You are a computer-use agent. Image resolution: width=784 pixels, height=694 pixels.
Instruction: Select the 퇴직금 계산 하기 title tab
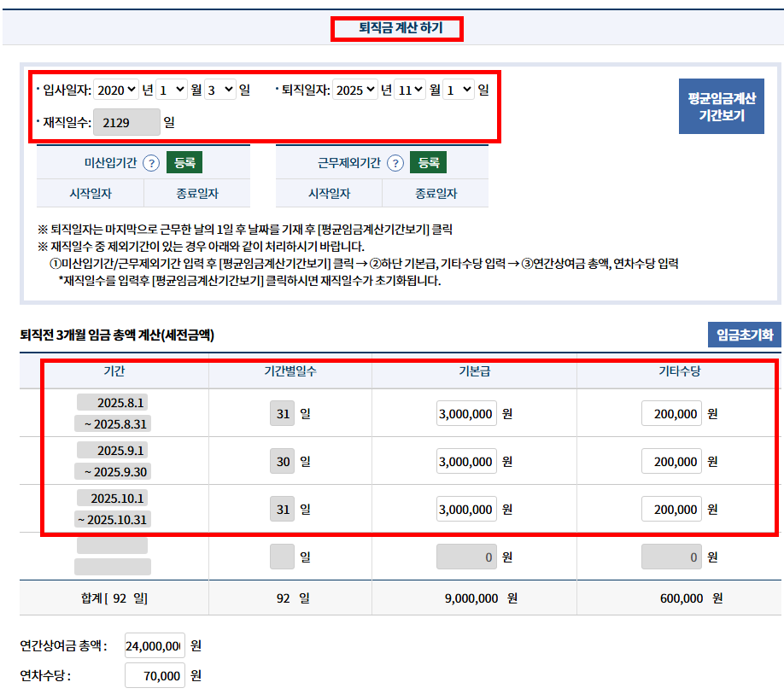click(396, 28)
